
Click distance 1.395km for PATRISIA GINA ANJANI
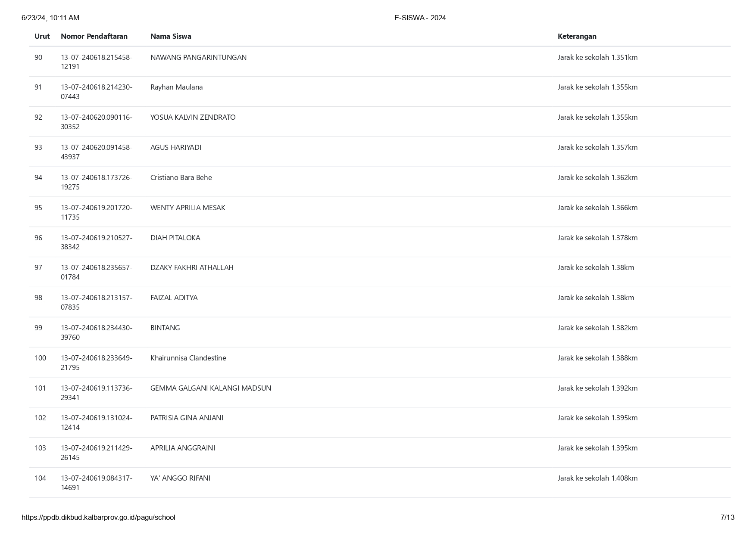click(597, 418)
